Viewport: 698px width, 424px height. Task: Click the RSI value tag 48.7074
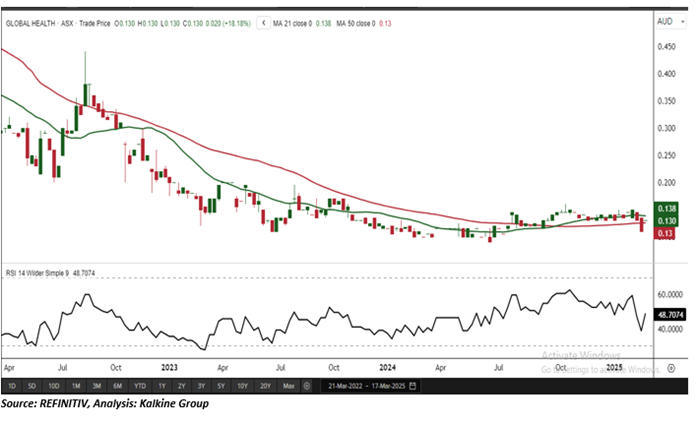coord(670,315)
